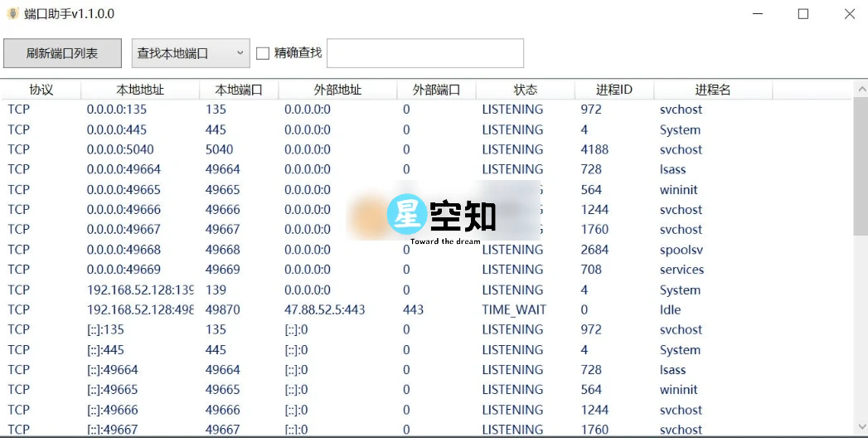Minimize the 端口助手 window
The width and height of the screenshot is (868, 438).
pyautogui.click(x=758, y=14)
